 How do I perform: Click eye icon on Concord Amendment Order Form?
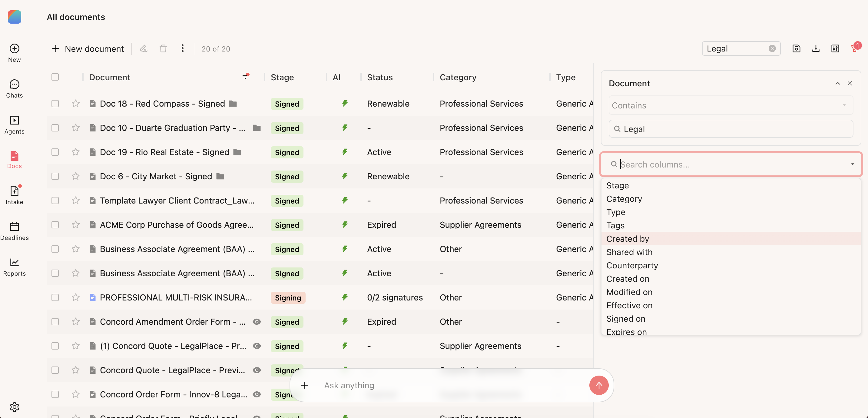coord(257,322)
